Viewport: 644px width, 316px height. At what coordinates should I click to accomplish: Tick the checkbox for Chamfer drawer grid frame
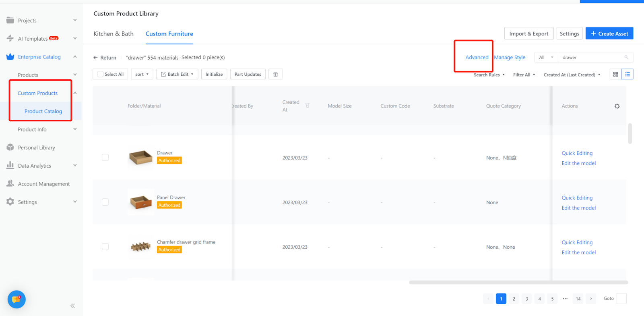tap(105, 247)
